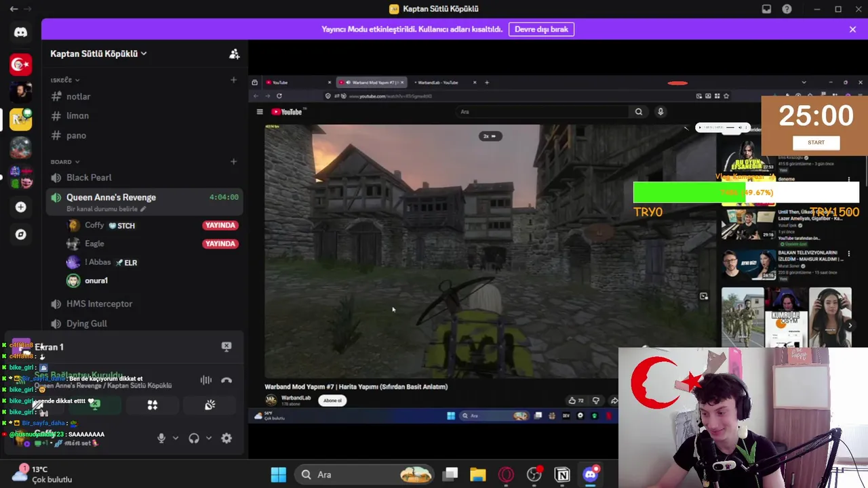This screenshot has height=488, width=868.
Task: Open Discord direct messages home icon
Action: (x=20, y=32)
